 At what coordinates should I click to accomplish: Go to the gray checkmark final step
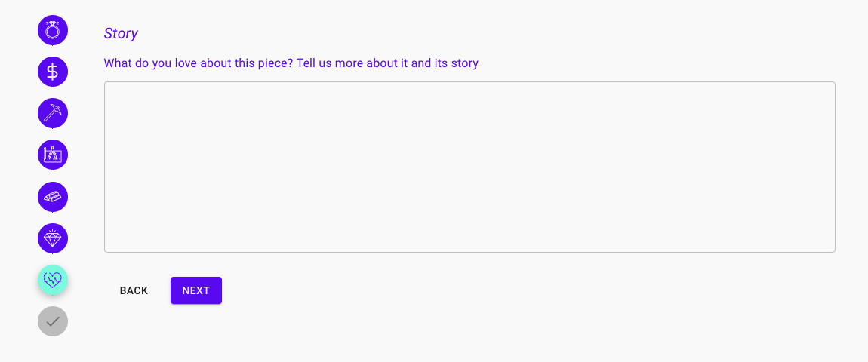[53, 321]
